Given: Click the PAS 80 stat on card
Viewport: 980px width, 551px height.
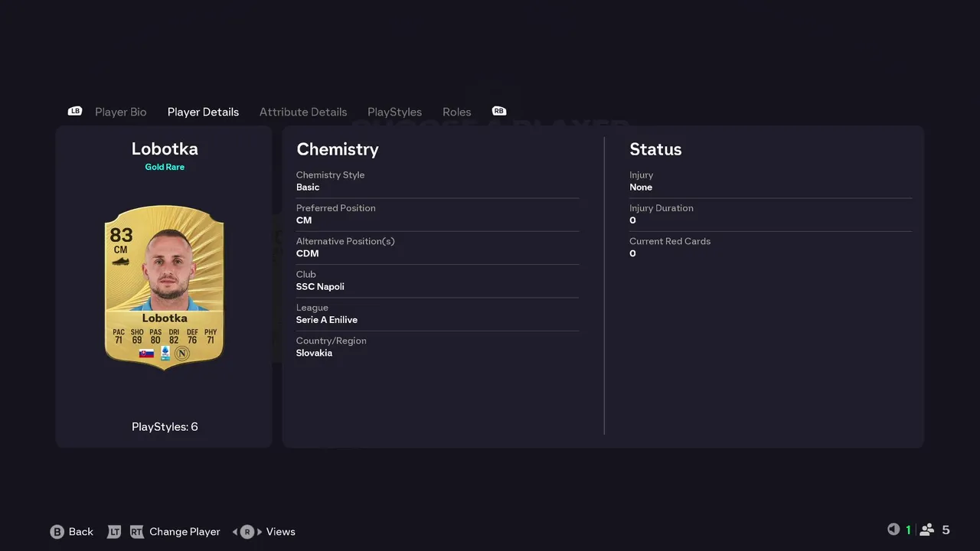Looking at the screenshot, I should (155, 336).
